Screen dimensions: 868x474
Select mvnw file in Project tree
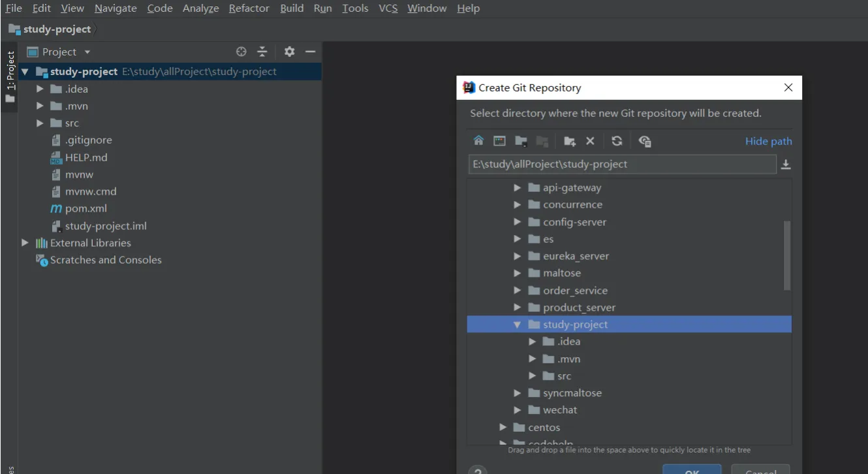[x=79, y=174]
